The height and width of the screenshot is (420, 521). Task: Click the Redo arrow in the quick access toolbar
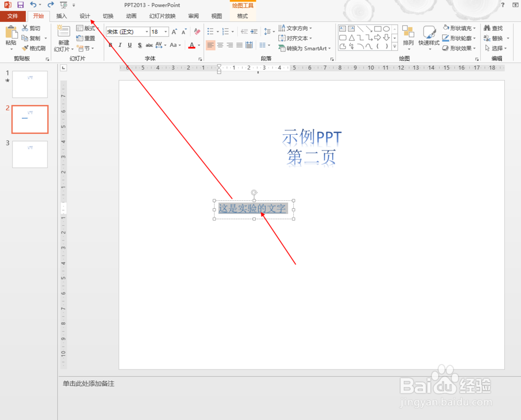[x=51, y=5]
